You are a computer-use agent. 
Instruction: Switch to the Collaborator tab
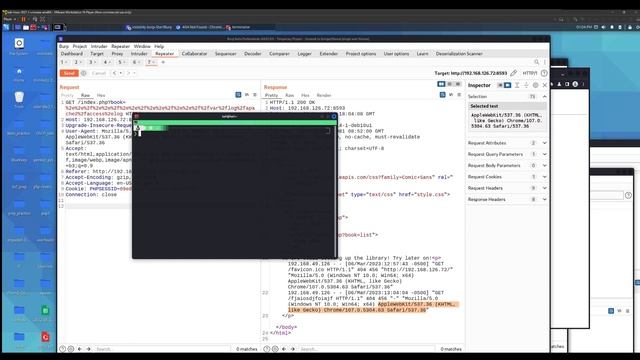194,54
